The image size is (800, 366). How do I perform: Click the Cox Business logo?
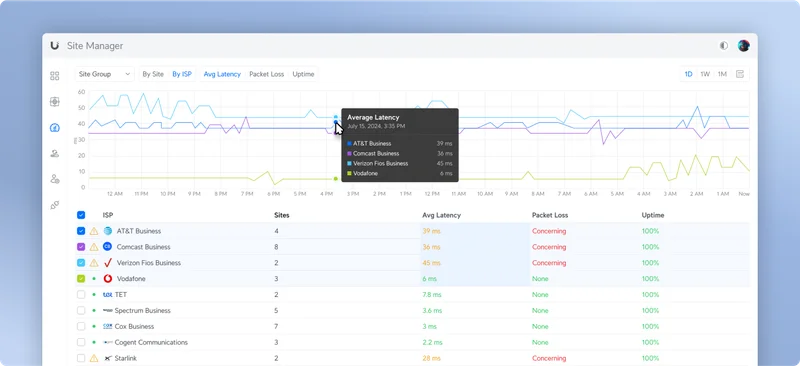[108, 326]
